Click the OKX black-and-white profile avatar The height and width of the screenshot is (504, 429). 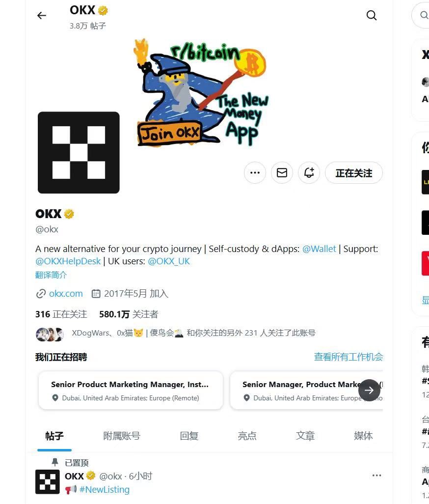(x=79, y=152)
